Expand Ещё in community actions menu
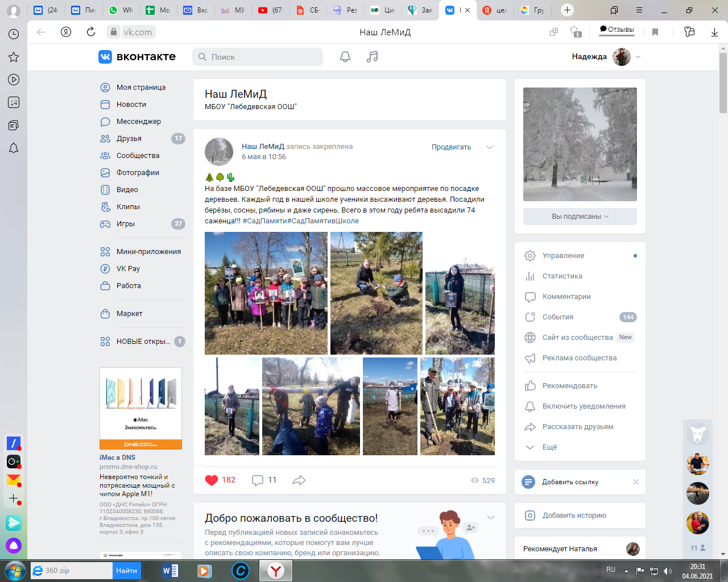 549,447
